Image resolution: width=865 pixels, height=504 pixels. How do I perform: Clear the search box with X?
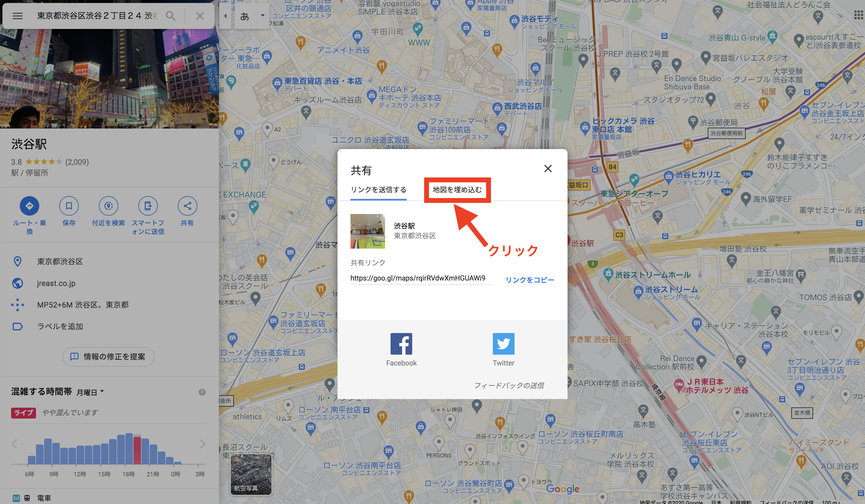tap(200, 16)
